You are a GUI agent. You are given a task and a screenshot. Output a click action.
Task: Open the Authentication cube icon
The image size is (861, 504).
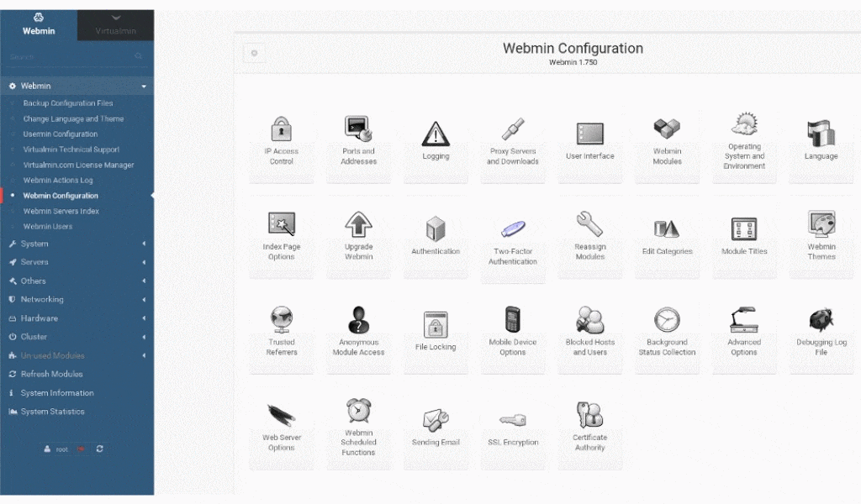436,228
